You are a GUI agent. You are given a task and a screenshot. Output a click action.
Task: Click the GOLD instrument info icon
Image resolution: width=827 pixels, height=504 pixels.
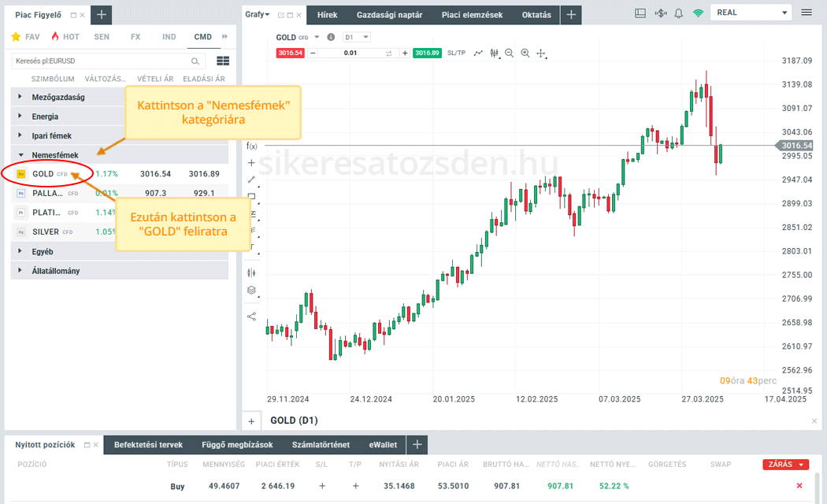pos(331,37)
